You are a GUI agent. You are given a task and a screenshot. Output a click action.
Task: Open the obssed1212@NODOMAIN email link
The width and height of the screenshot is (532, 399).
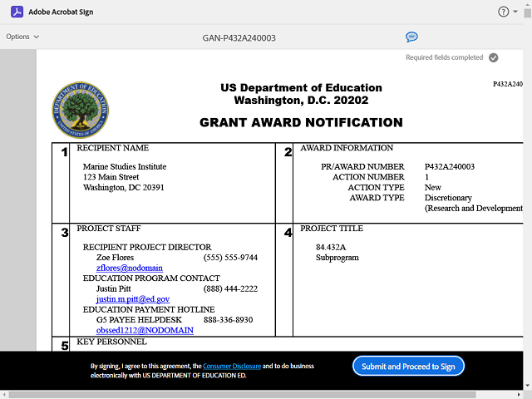tap(145, 331)
